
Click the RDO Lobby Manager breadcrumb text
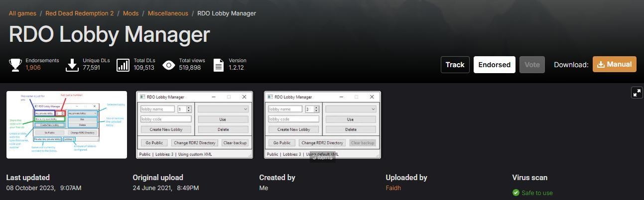(x=227, y=13)
